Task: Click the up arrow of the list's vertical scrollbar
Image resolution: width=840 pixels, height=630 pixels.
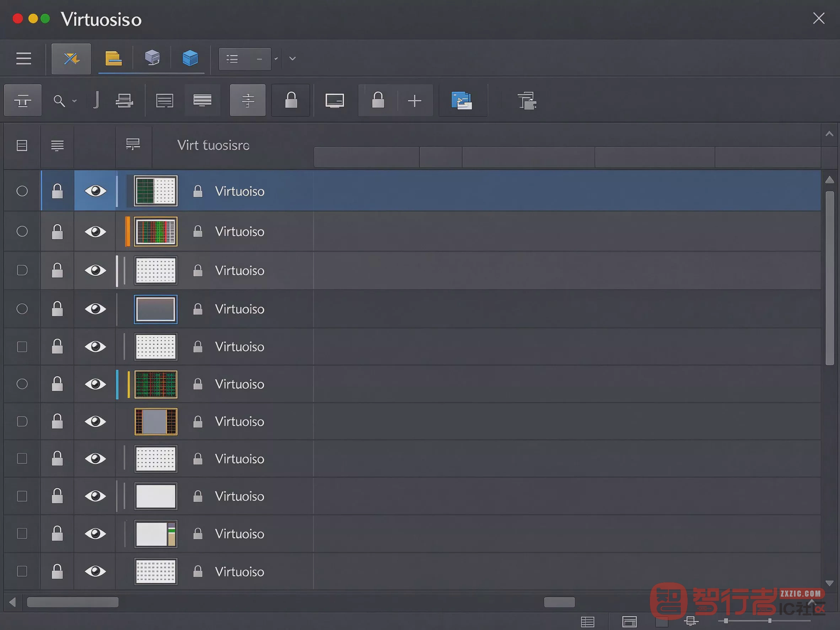Action: click(830, 180)
